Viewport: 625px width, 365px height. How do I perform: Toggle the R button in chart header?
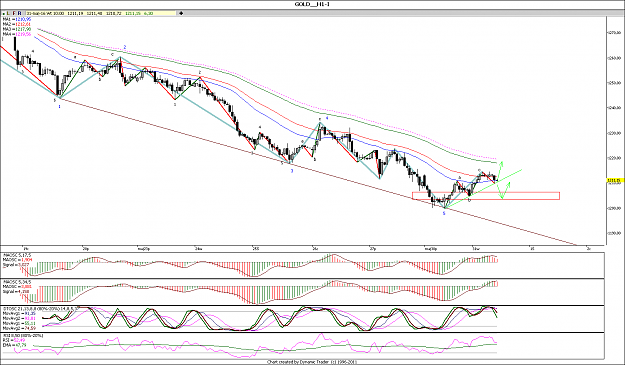tap(20, 13)
